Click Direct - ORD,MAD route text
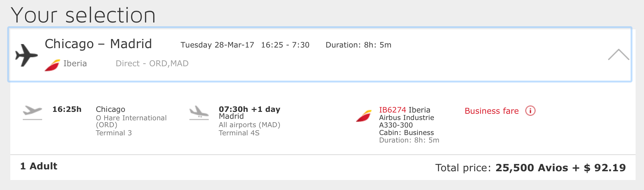The height and width of the screenshot is (190, 644). [152, 63]
